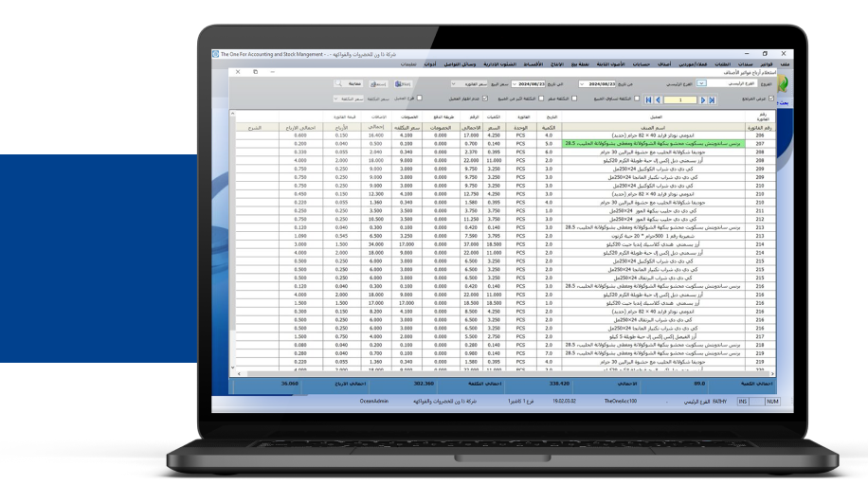Open the نقطة بيع menu
Screen dimensions: 868x502
pyautogui.click(x=580, y=64)
